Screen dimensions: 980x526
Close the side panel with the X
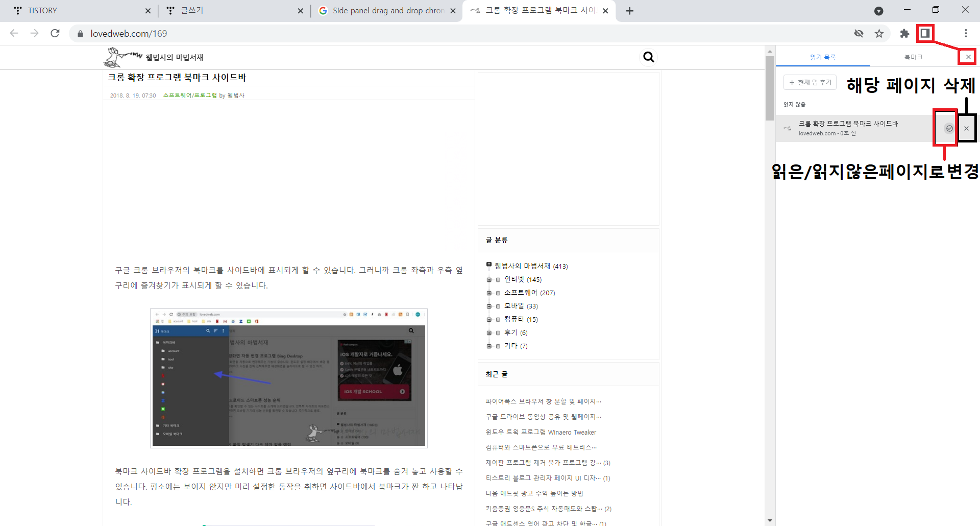click(968, 57)
